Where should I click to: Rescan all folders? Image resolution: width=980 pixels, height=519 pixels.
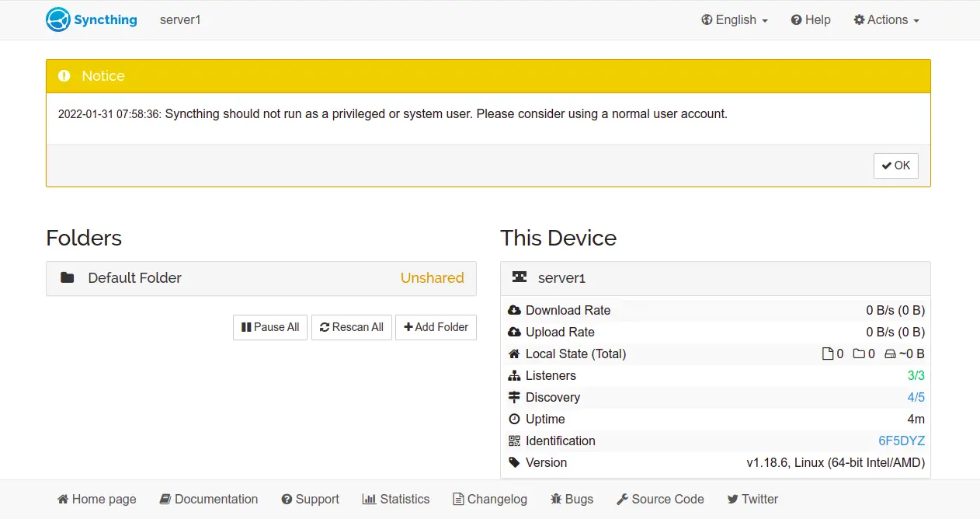click(352, 327)
